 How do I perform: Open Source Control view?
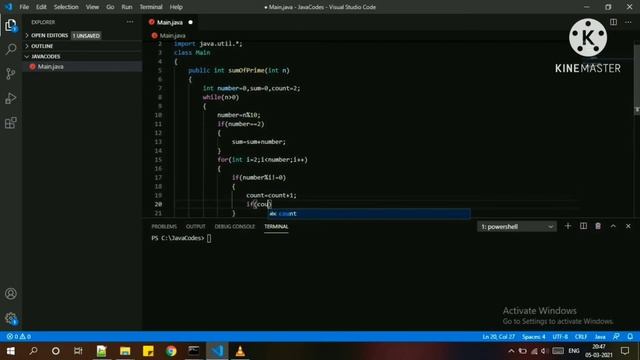tap(11, 73)
